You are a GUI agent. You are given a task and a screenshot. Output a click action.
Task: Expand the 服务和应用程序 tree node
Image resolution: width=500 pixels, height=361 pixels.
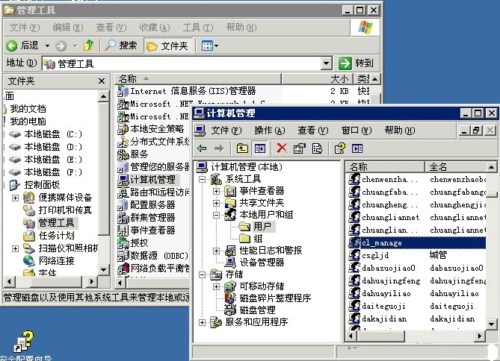(x=202, y=322)
